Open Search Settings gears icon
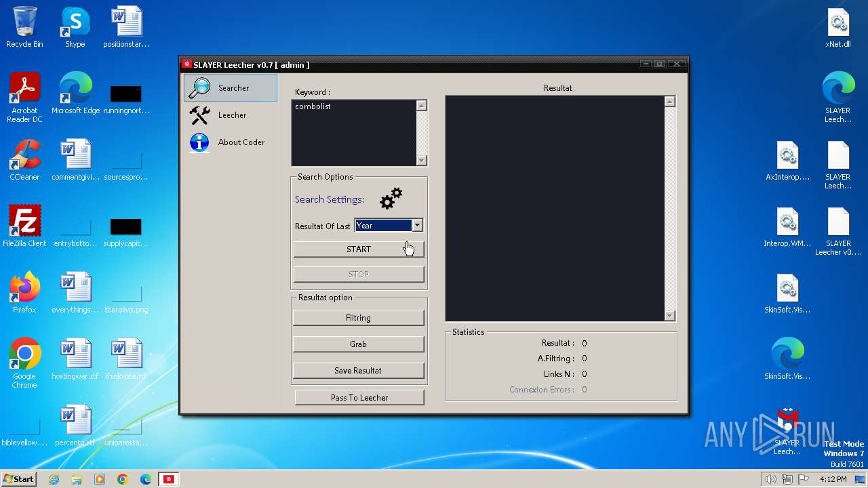Image resolution: width=868 pixels, height=488 pixels. click(391, 199)
